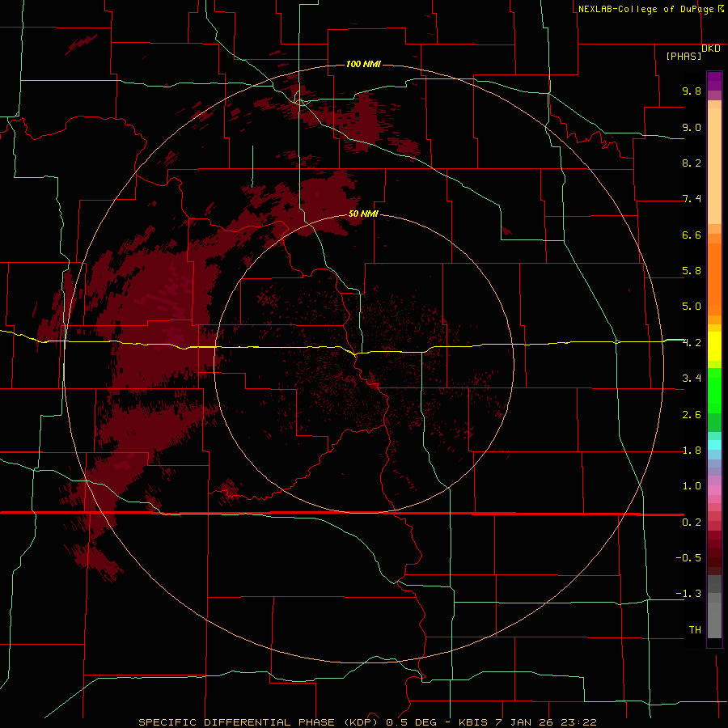Select the 2.6 color scale value

[692, 415]
